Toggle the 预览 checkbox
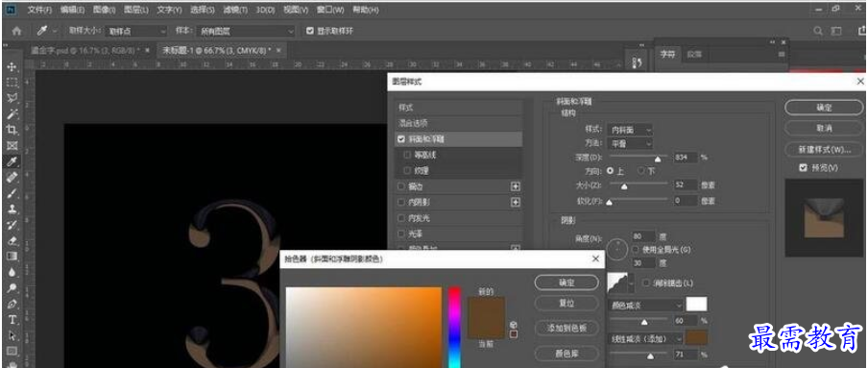The height and width of the screenshot is (368, 868). pyautogui.click(x=803, y=167)
